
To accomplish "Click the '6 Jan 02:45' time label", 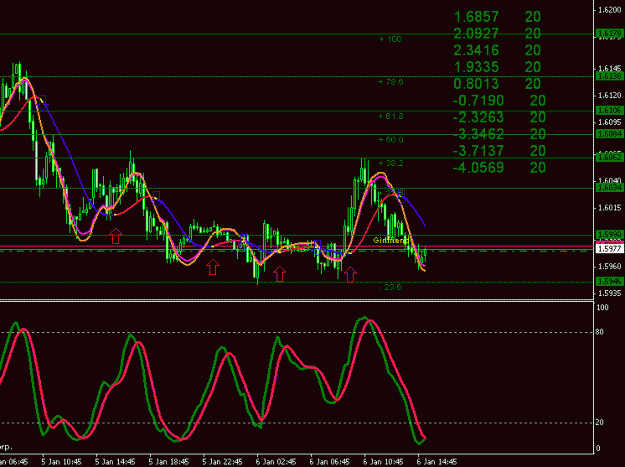I will [276, 462].
